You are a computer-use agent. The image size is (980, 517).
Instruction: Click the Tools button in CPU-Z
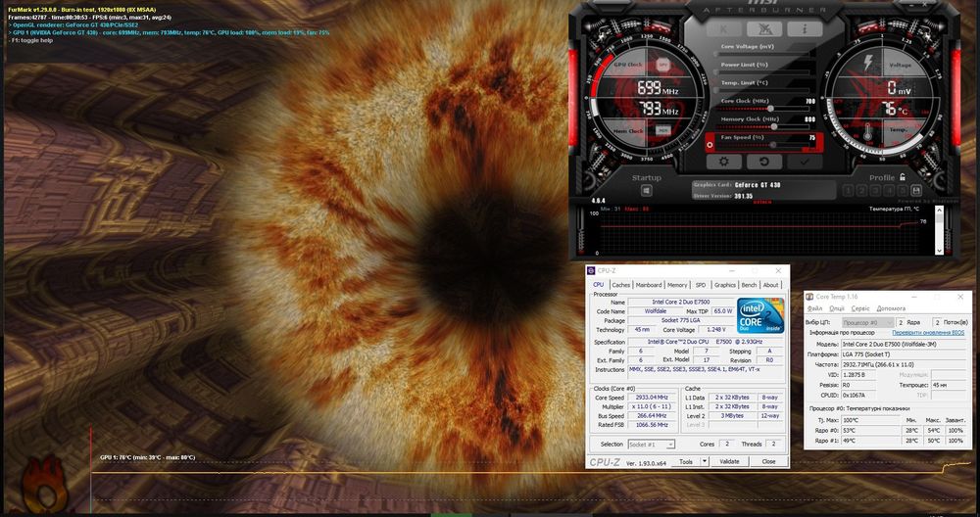686,461
